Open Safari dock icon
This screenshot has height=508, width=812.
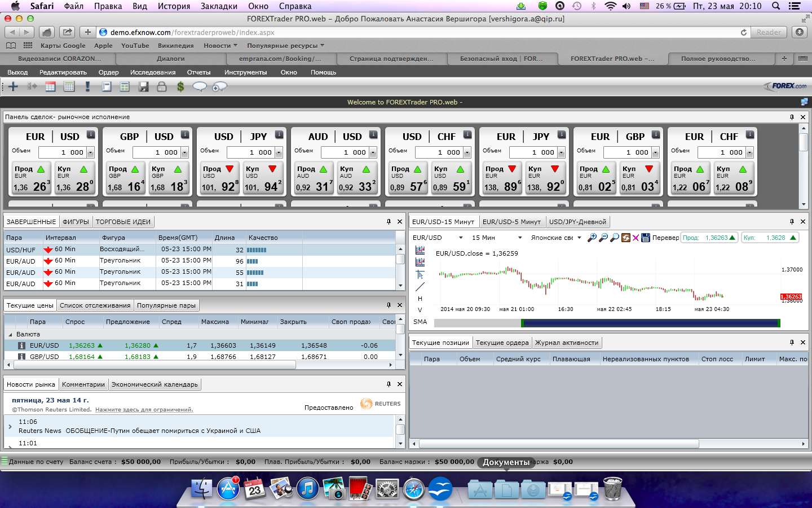(x=414, y=488)
